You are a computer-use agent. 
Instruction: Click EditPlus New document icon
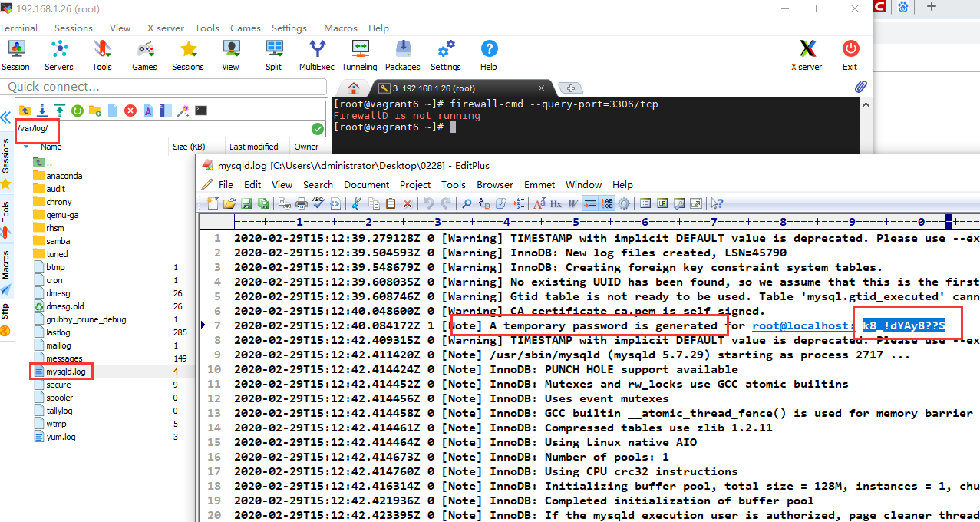pos(213,203)
